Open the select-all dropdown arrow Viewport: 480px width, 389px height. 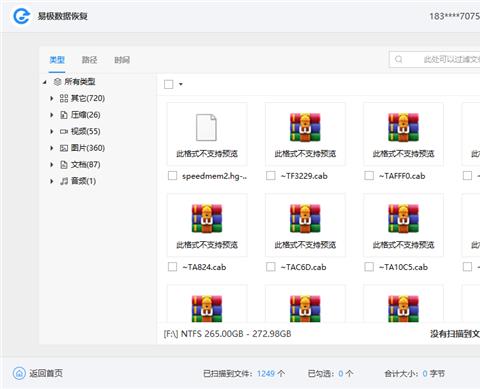coord(181,84)
